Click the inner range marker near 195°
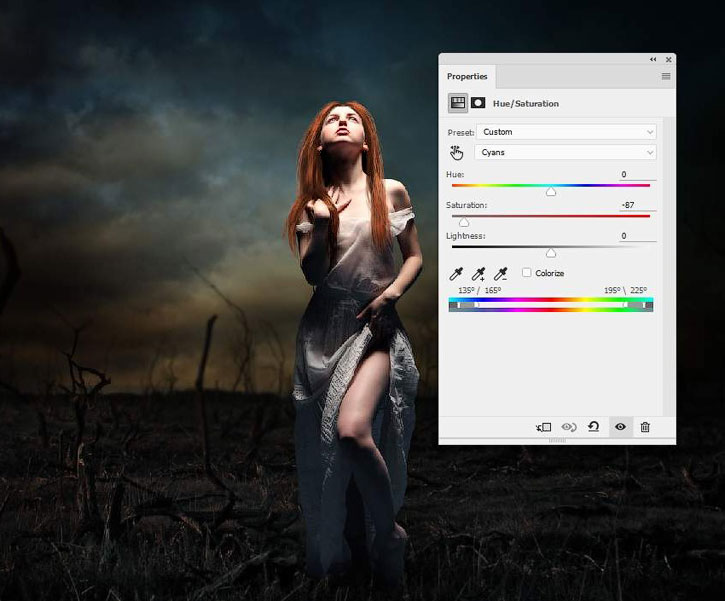 (x=625, y=305)
